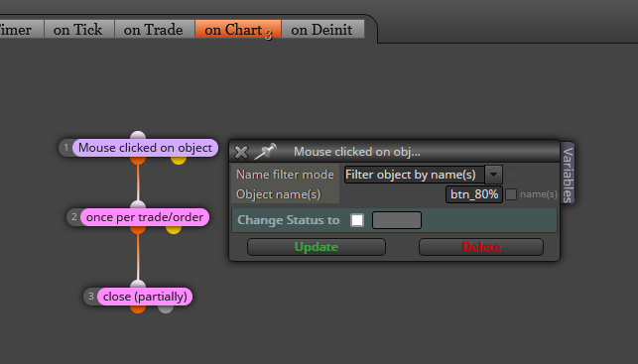The width and height of the screenshot is (638, 364).
Task: Select the once per trade/order block
Action: (x=145, y=217)
